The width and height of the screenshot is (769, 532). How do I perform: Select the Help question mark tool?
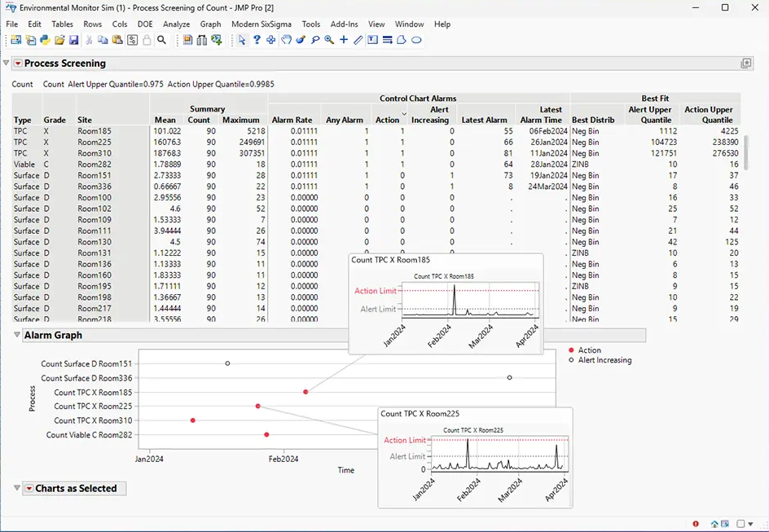pos(257,40)
